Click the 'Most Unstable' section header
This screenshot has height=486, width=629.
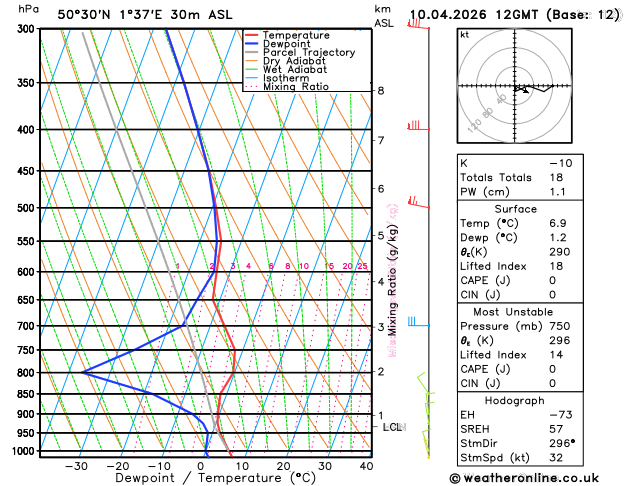click(513, 312)
